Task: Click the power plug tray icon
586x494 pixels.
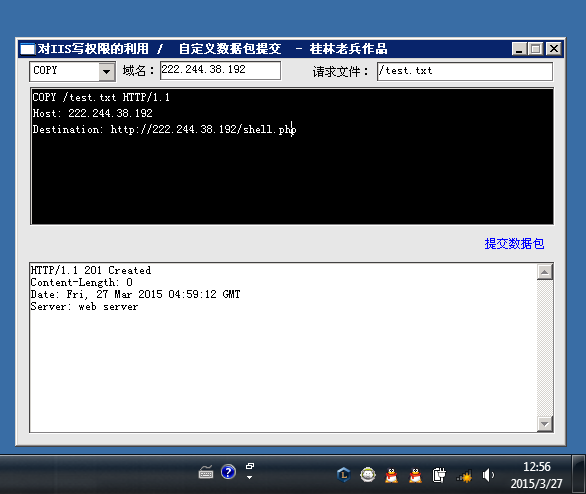Action: (439, 475)
